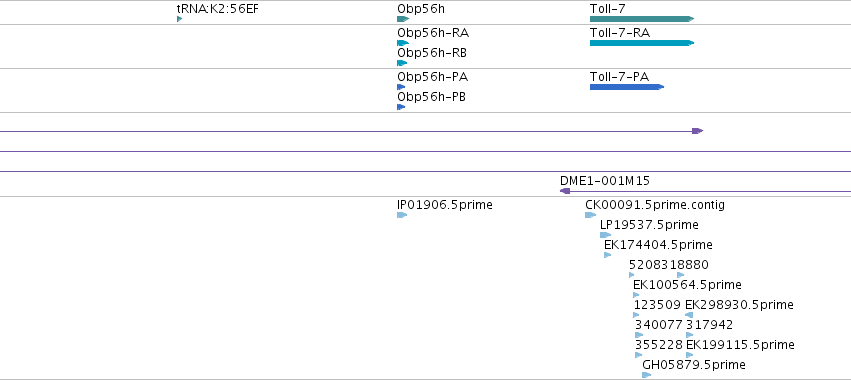Select the Toll-7 gene bar
Image resolution: width=851 pixels, height=380 pixels.
(x=642, y=19)
